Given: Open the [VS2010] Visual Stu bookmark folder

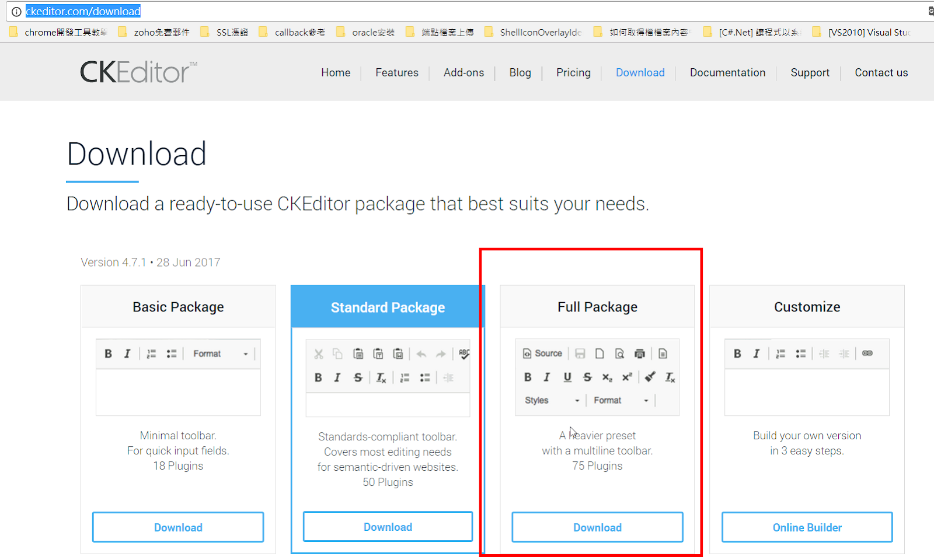Looking at the screenshot, I should tap(862, 32).
